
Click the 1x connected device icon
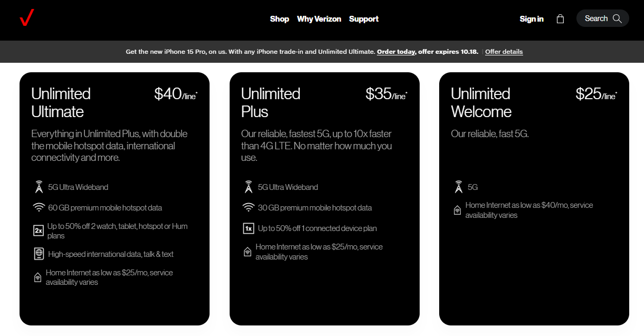coord(249,228)
